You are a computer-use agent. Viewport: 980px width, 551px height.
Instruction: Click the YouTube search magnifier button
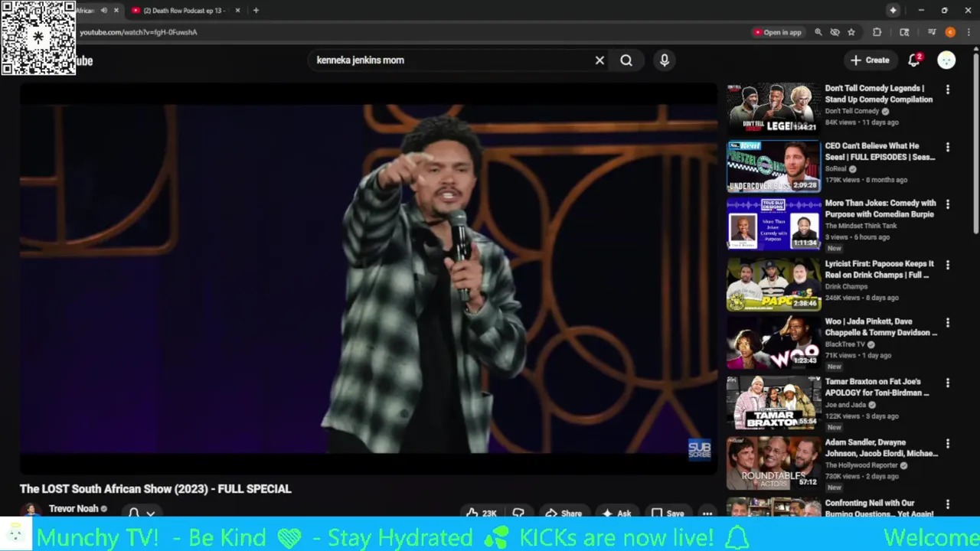(x=626, y=60)
